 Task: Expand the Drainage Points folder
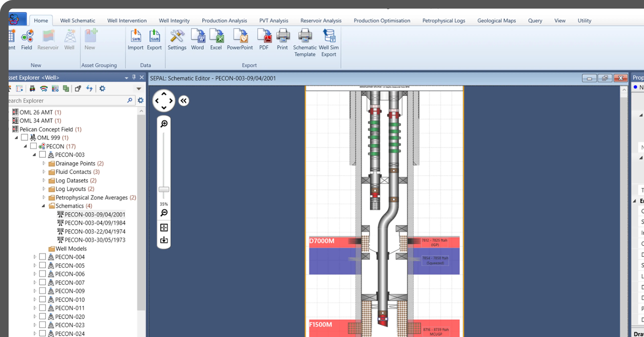[x=44, y=163]
